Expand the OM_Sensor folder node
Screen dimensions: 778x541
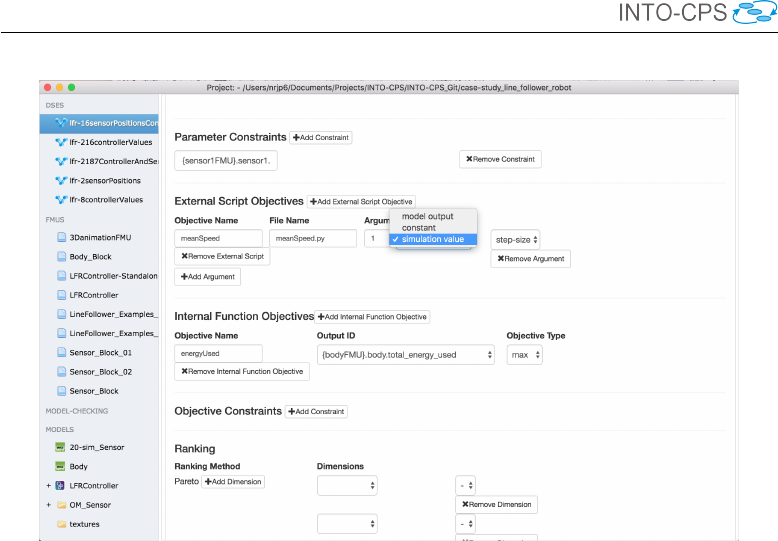(47, 505)
